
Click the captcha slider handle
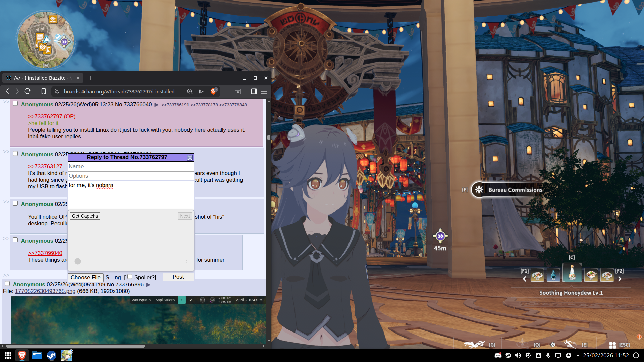tap(78, 261)
